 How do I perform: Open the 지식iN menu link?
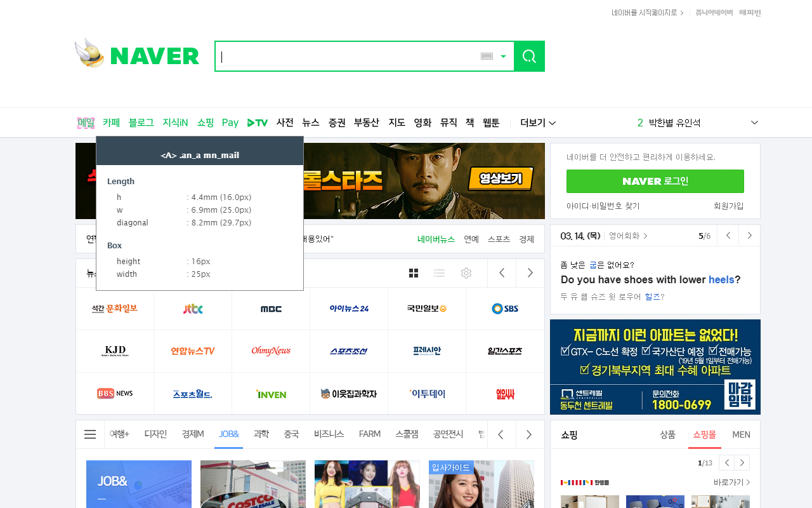(x=175, y=123)
